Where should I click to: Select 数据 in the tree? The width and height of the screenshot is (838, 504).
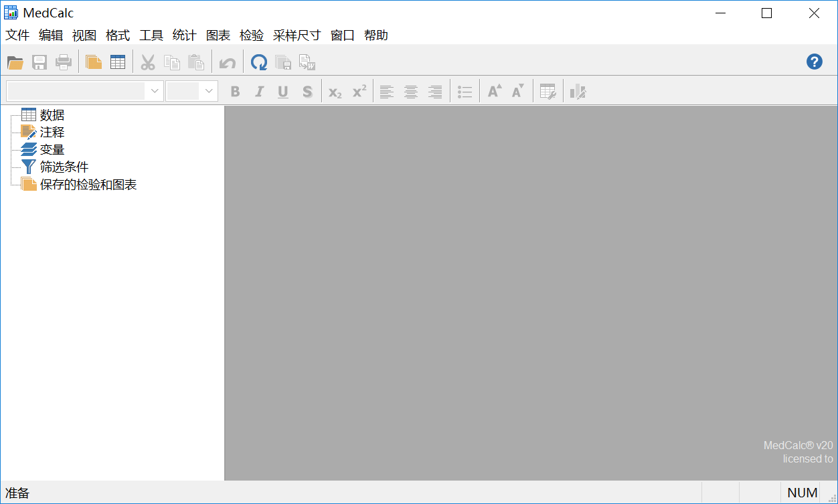coord(52,115)
